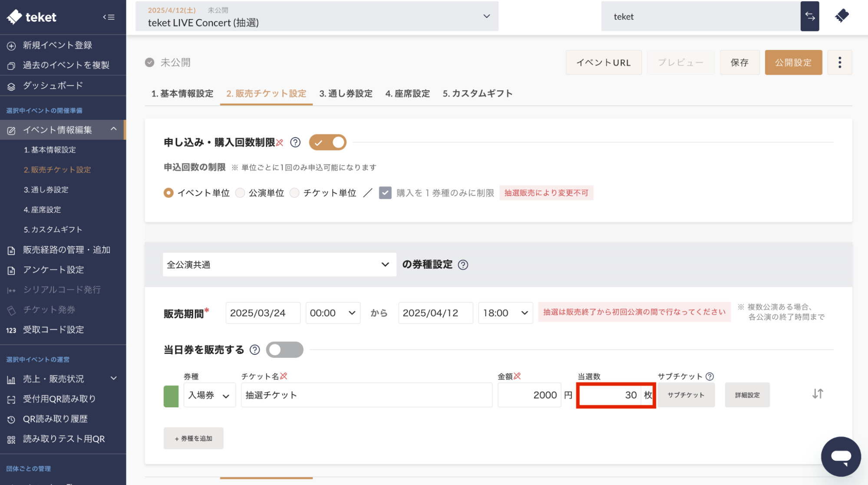Viewport: 868px width, 485px height.
Task: Expand the 売上・販売状況 sidebar section
Action: pyautogui.click(x=114, y=378)
